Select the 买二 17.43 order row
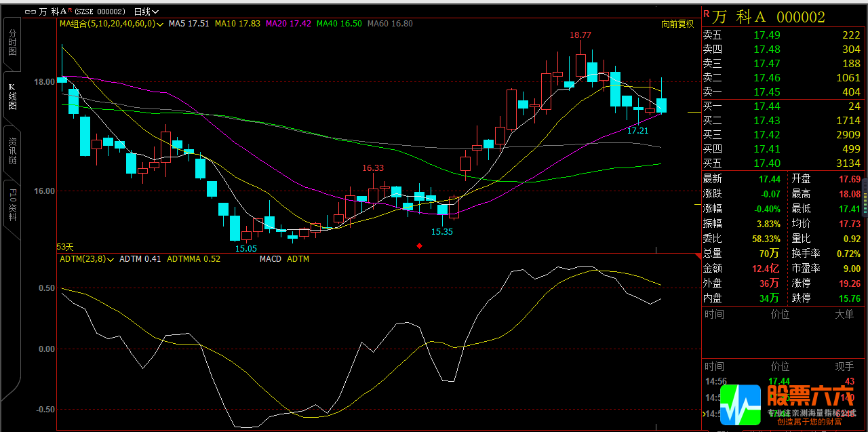 (783, 121)
